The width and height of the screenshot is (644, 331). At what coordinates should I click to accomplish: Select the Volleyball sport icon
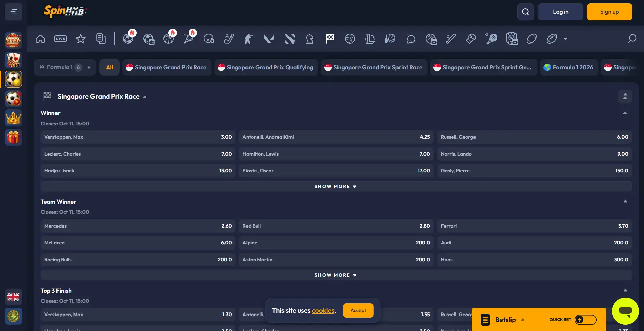coord(350,39)
